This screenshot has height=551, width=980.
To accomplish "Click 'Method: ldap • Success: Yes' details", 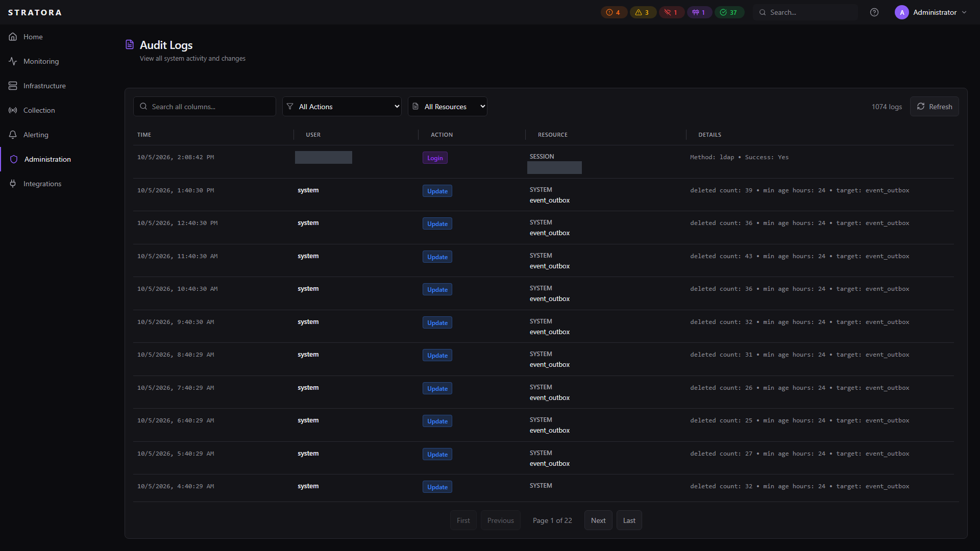I will point(740,157).
